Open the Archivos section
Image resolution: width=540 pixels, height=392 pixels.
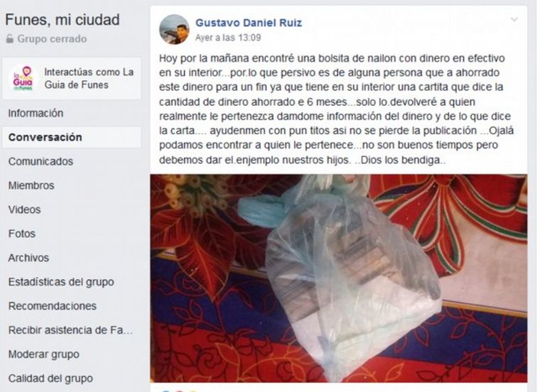pos(28,258)
